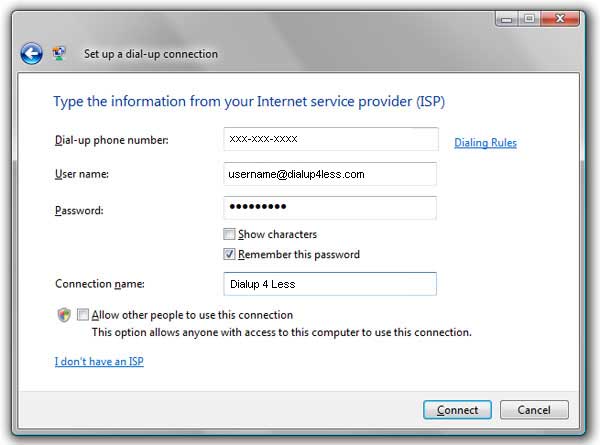Click the Password label text

79,210
